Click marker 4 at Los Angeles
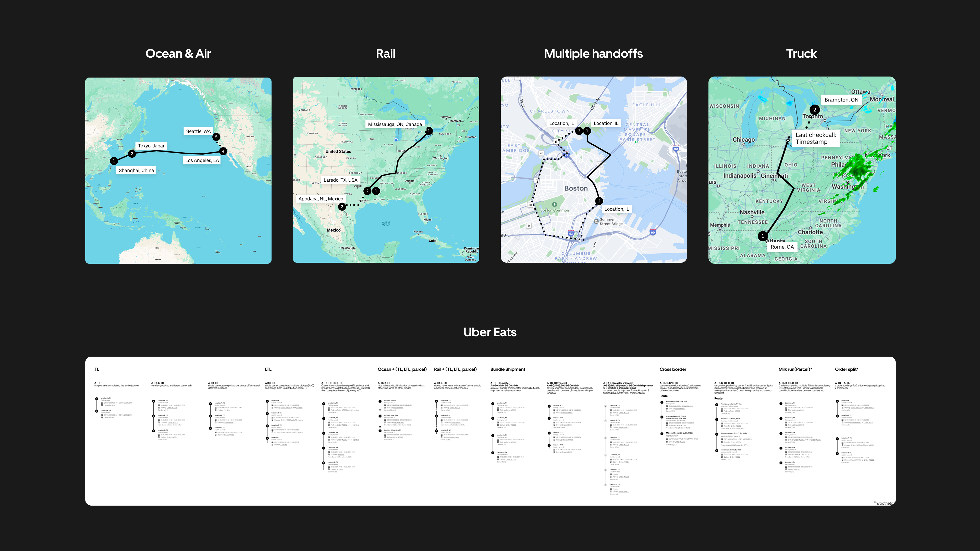Screen dimensions: 980x551 [x=223, y=151]
